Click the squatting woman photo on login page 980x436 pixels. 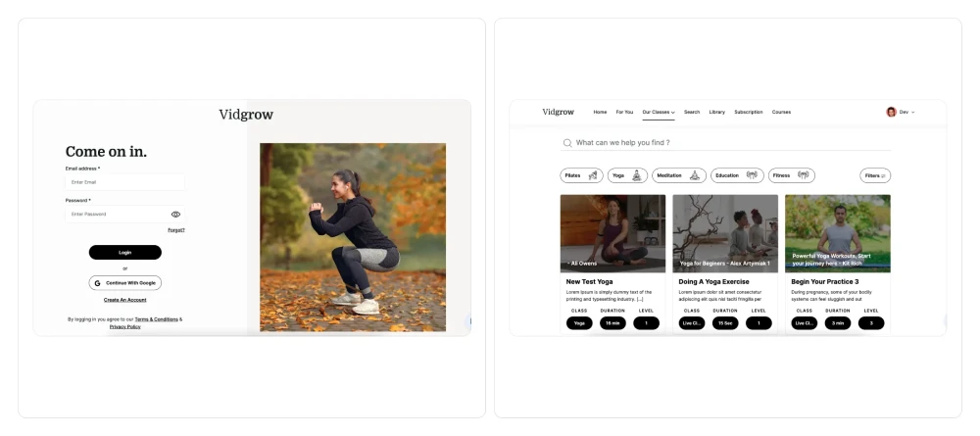coord(353,237)
